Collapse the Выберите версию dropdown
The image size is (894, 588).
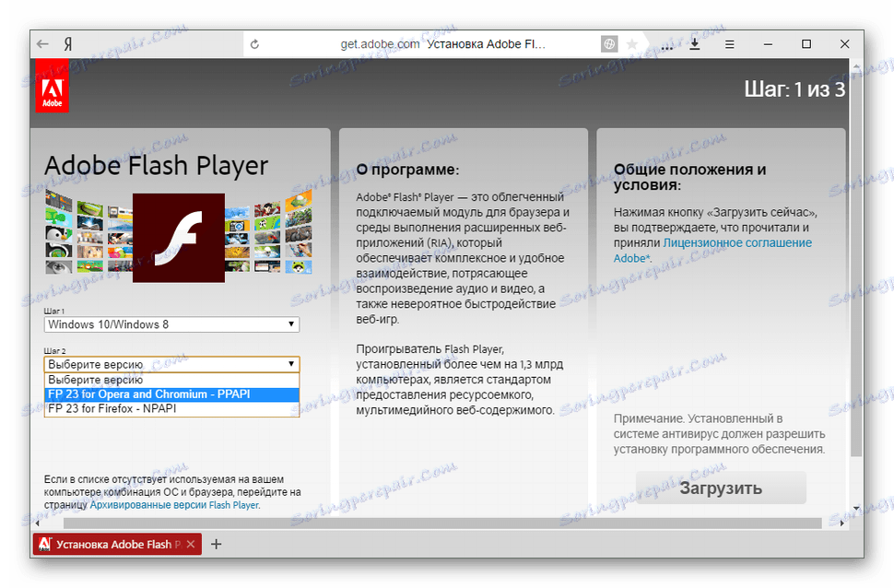(x=171, y=364)
